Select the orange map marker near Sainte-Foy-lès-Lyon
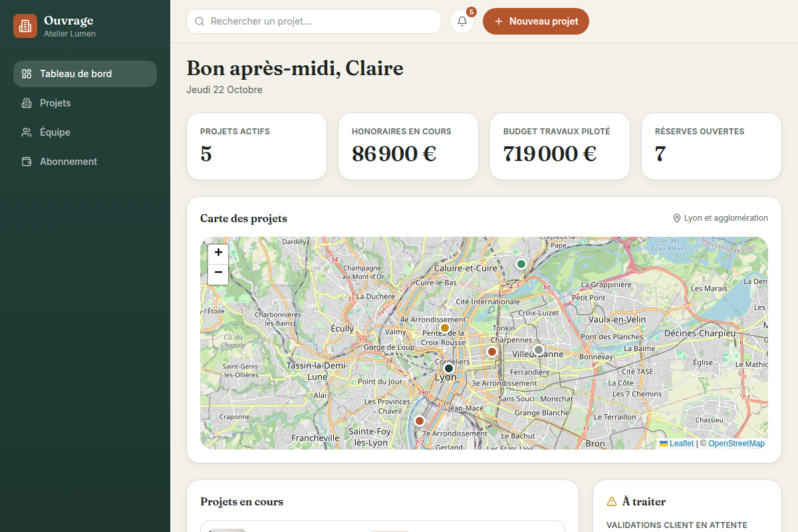 point(420,421)
